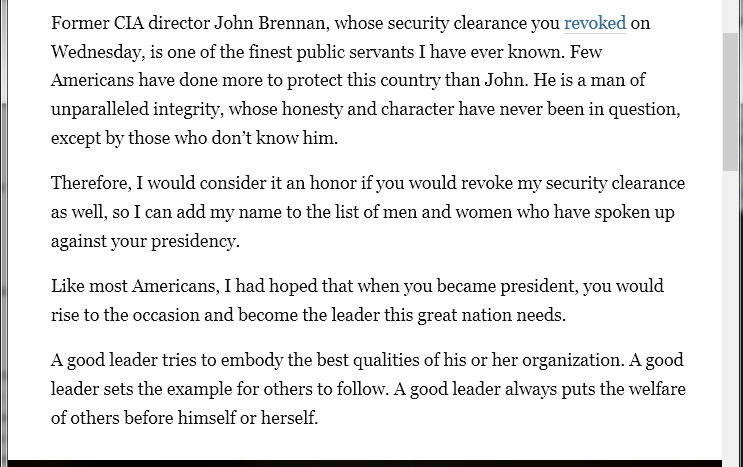Click the black bar below the article

(365, 463)
